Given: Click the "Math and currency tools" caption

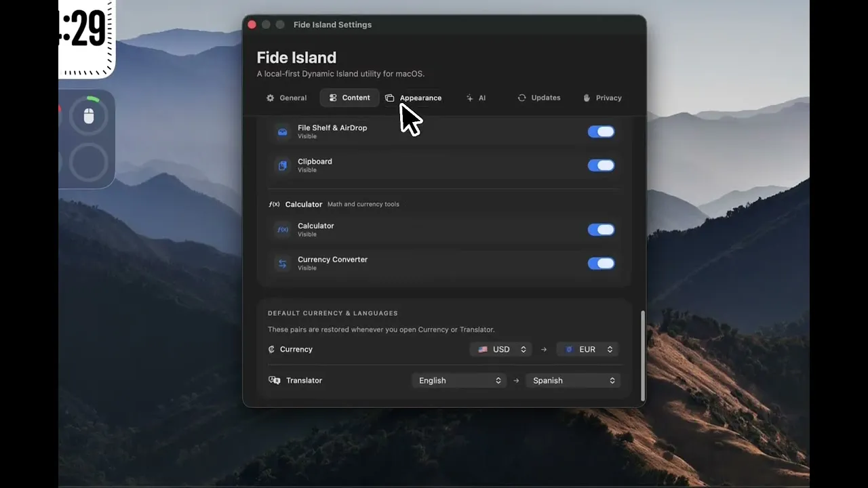Looking at the screenshot, I should 363,204.
